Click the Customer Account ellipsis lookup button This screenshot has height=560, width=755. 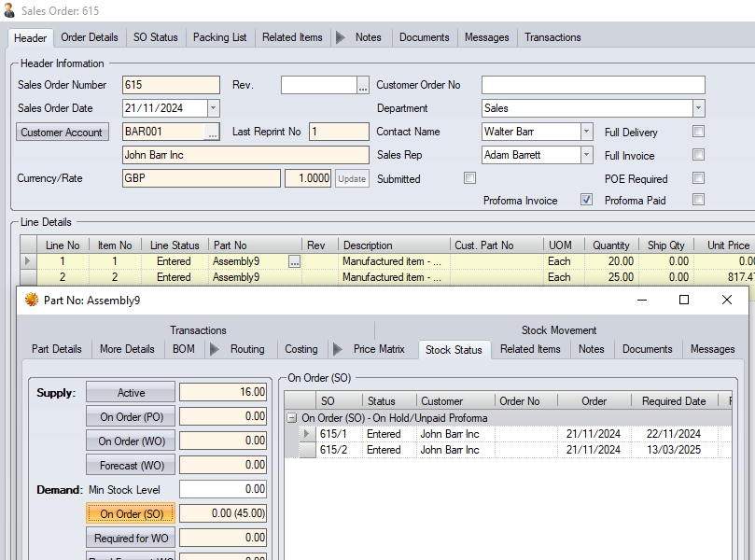pos(213,133)
